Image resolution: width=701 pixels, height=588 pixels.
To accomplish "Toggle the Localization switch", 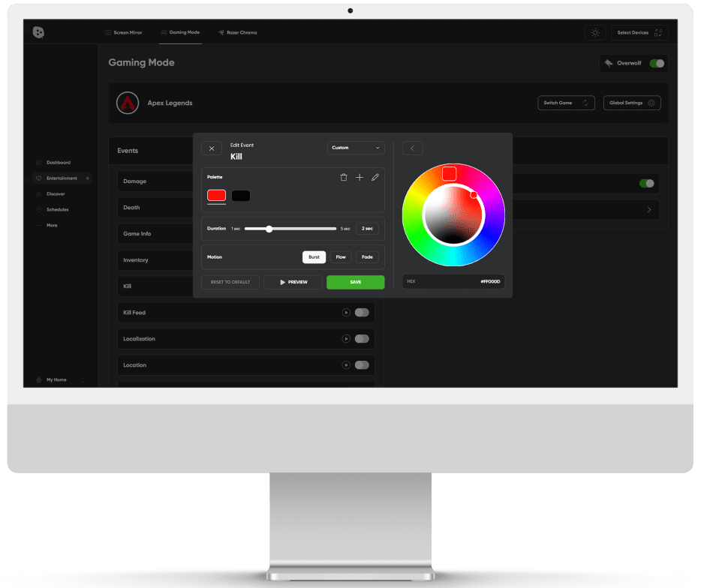I will (362, 339).
